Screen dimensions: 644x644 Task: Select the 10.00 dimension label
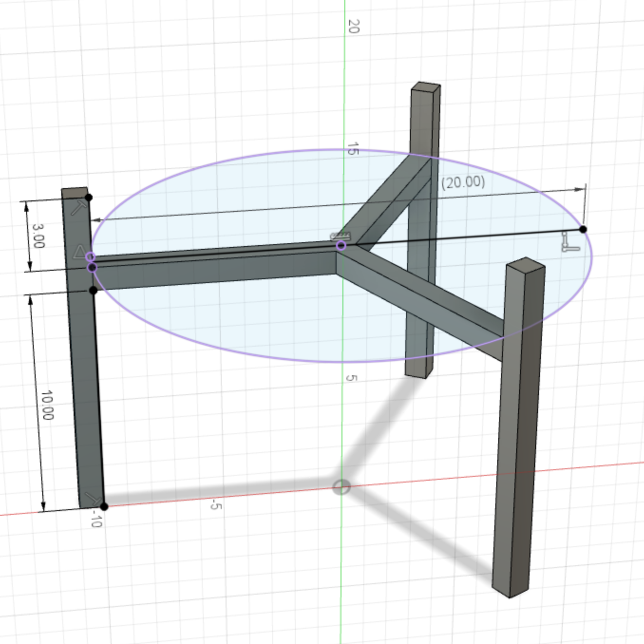tap(47, 405)
